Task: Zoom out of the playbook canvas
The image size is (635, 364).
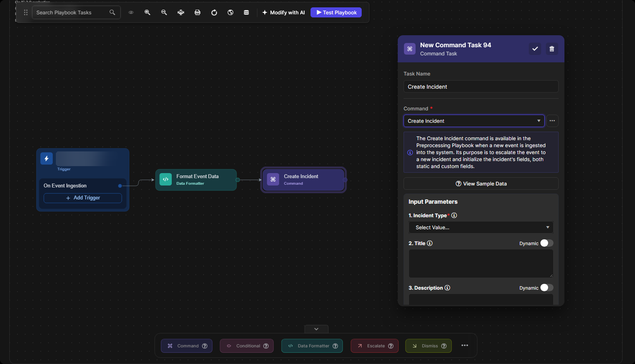Action: (164, 12)
